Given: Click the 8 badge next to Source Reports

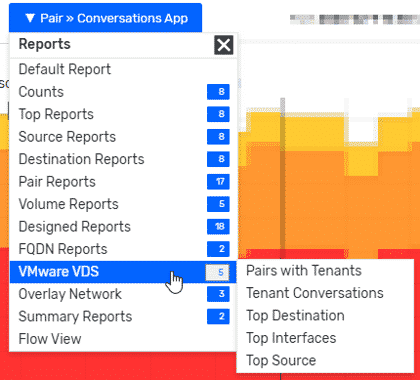Looking at the screenshot, I should coord(218,137).
